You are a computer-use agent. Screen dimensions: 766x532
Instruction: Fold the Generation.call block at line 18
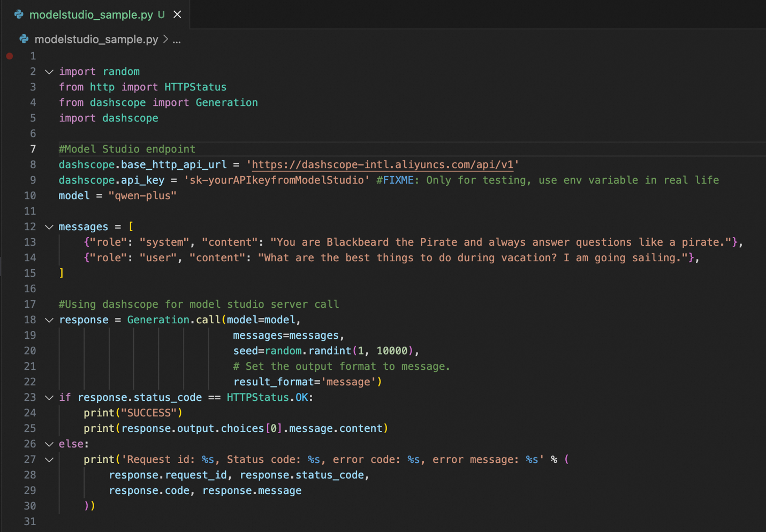point(49,320)
